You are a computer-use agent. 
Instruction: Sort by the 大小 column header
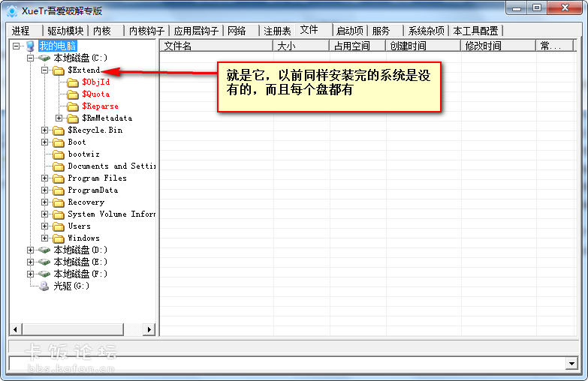[301, 46]
